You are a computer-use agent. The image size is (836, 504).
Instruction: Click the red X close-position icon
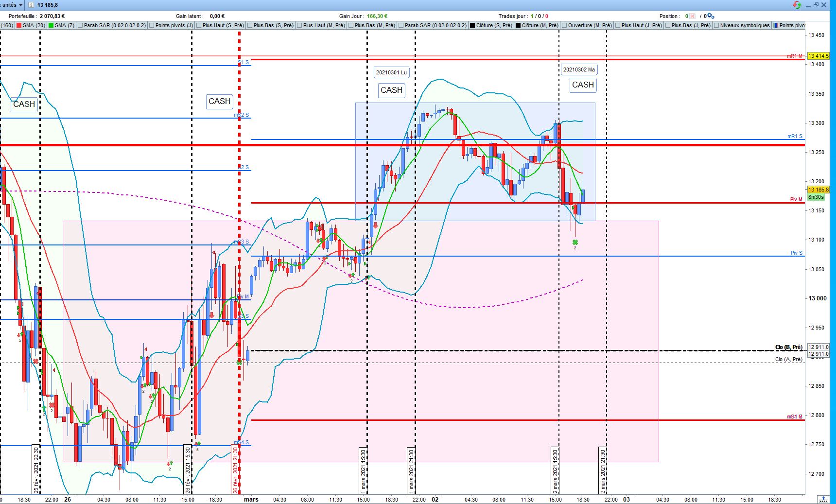(x=693, y=16)
